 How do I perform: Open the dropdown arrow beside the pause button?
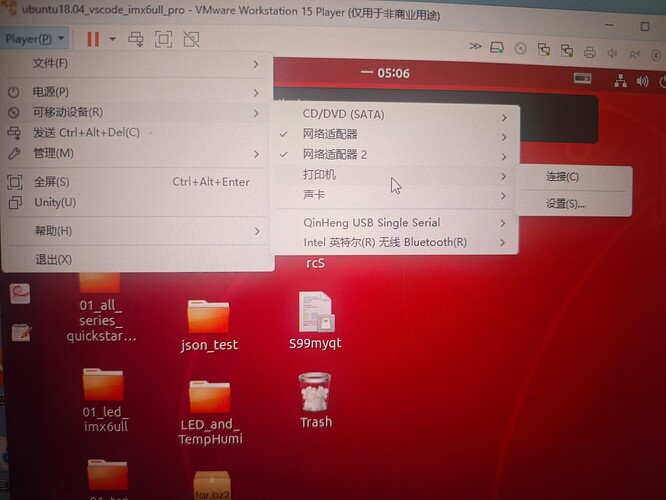tap(113, 39)
